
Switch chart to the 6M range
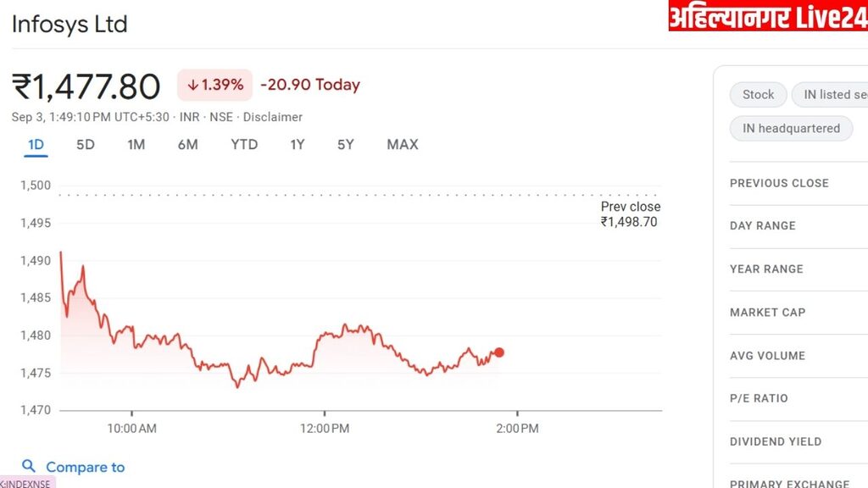pyautogui.click(x=187, y=145)
